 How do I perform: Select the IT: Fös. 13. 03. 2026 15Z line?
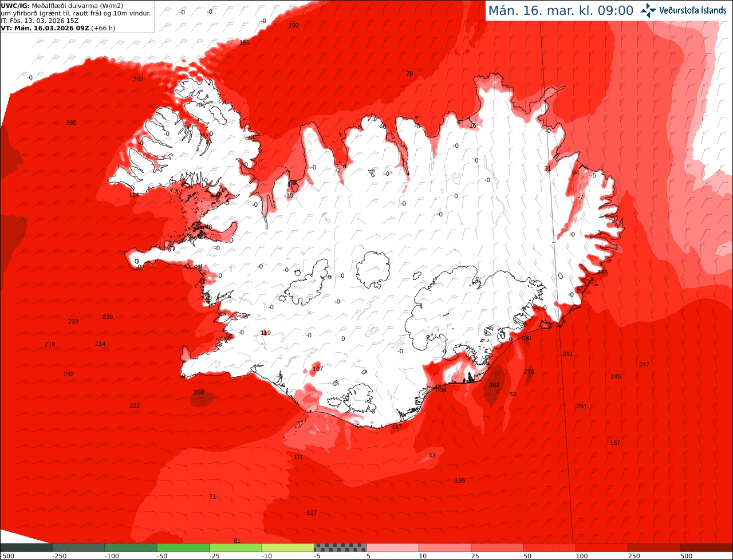point(40,21)
